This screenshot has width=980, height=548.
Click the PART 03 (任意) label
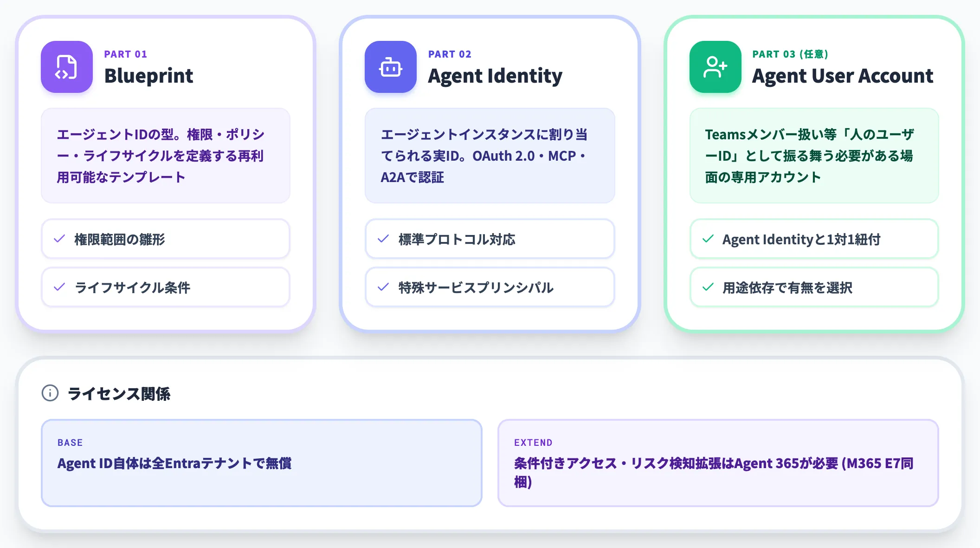click(x=790, y=54)
